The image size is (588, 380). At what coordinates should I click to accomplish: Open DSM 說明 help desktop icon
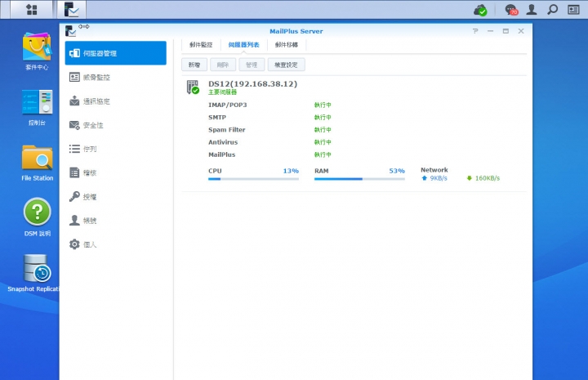tap(37, 217)
